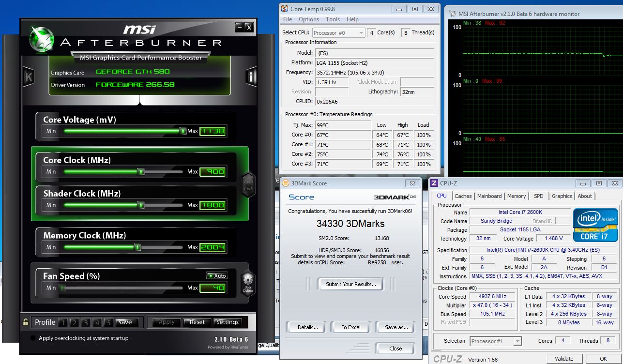This screenshot has width=623, height=364.
Task: Click OK in CPU-Z
Action: click(x=603, y=359)
